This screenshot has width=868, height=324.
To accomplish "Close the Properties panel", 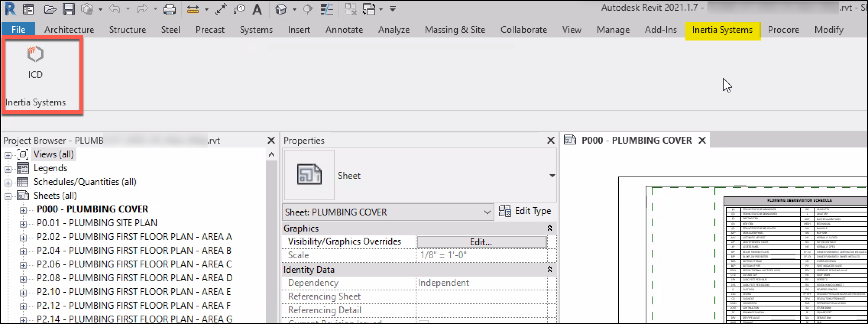I will 551,141.
